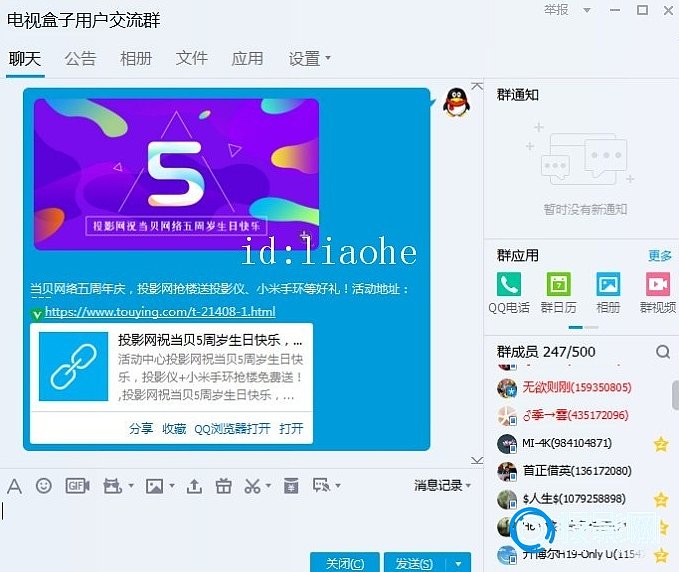Select member MI-4K(984104871)
This screenshot has width=679, height=572.
[x=567, y=443]
